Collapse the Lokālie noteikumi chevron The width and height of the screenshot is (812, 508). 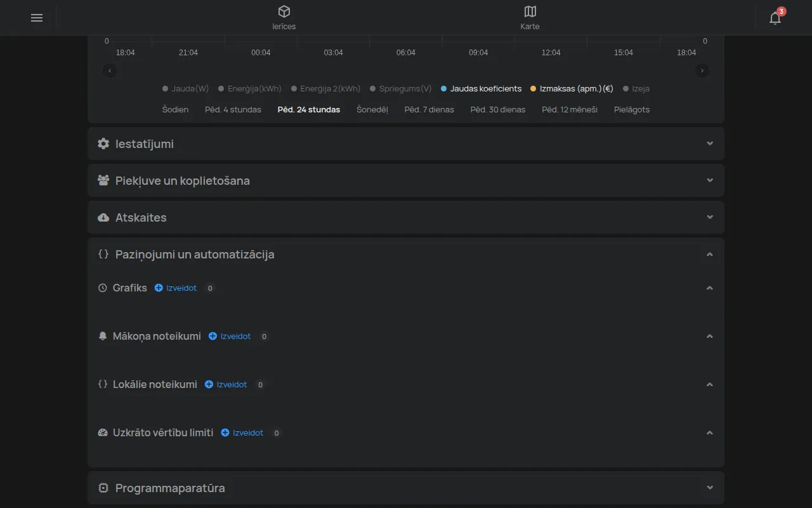[710, 384]
